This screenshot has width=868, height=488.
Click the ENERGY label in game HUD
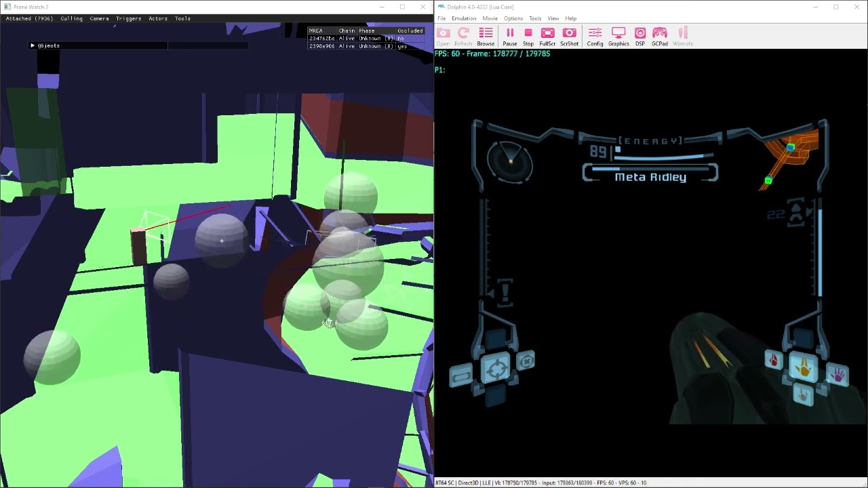pyautogui.click(x=649, y=141)
